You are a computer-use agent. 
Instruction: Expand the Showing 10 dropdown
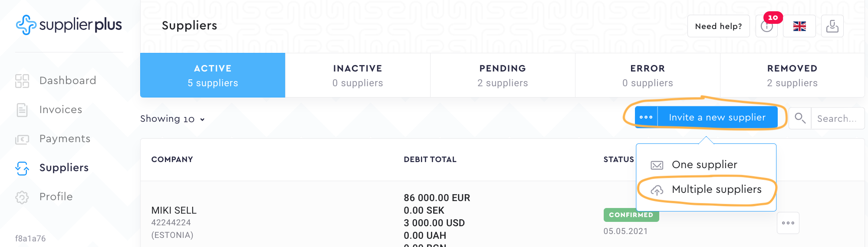pyautogui.click(x=172, y=119)
